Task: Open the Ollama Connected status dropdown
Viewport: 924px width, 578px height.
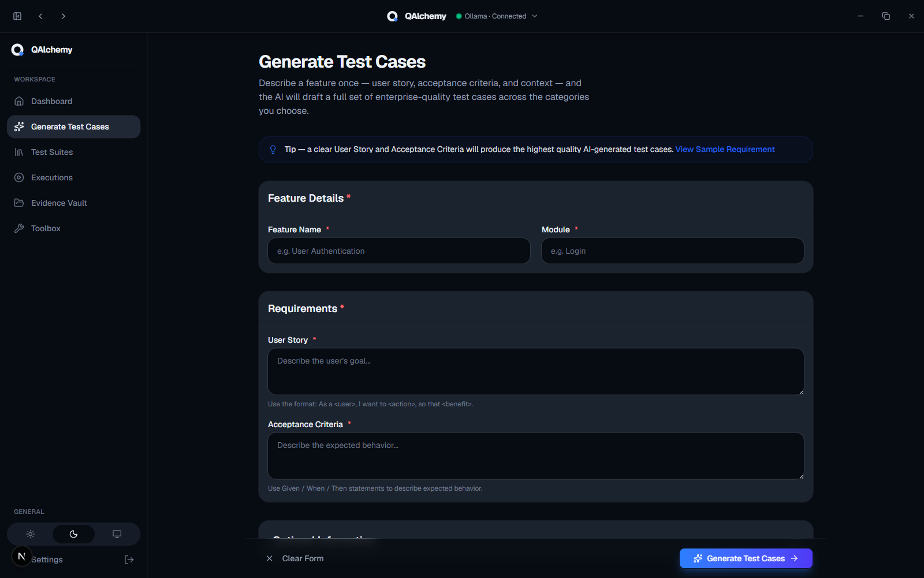Action: tap(497, 16)
